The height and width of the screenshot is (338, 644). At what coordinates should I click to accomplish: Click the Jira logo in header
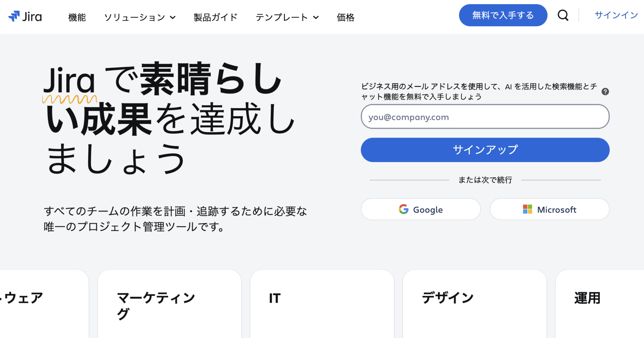click(25, 16)
